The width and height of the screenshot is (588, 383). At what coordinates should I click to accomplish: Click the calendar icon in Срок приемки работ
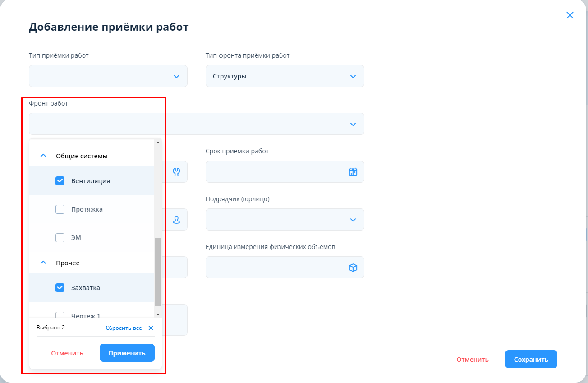pyautogui.click(x=353, y=172)
